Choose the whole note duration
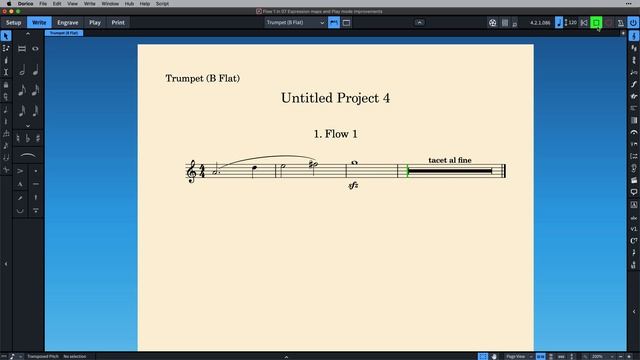This screenshot has height=360, width=640. (x=36, y=49)
